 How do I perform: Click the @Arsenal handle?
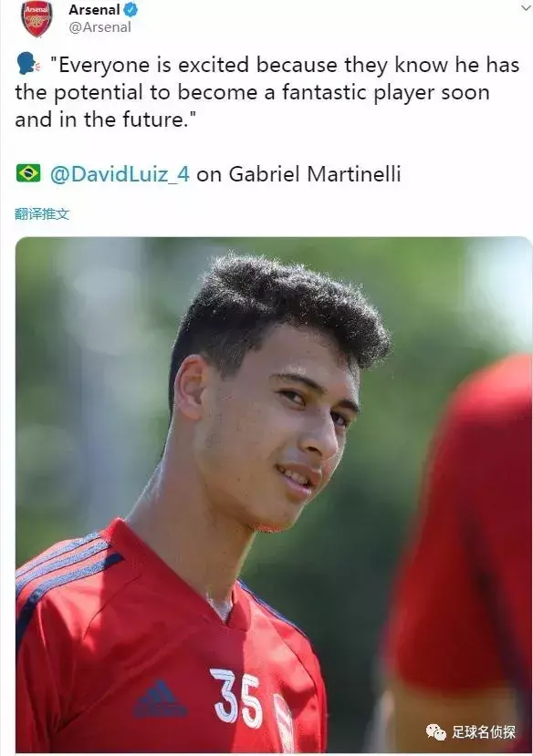pyautogui.click(x=99, y=27)
